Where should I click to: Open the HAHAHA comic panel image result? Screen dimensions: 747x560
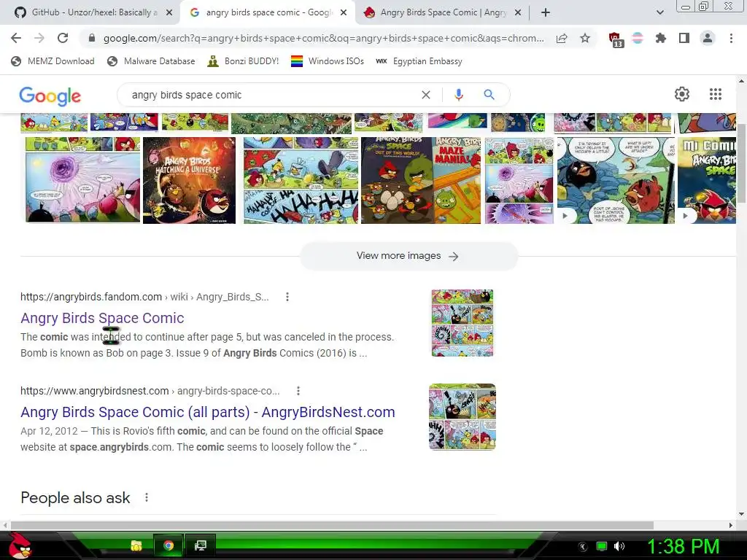301,181
